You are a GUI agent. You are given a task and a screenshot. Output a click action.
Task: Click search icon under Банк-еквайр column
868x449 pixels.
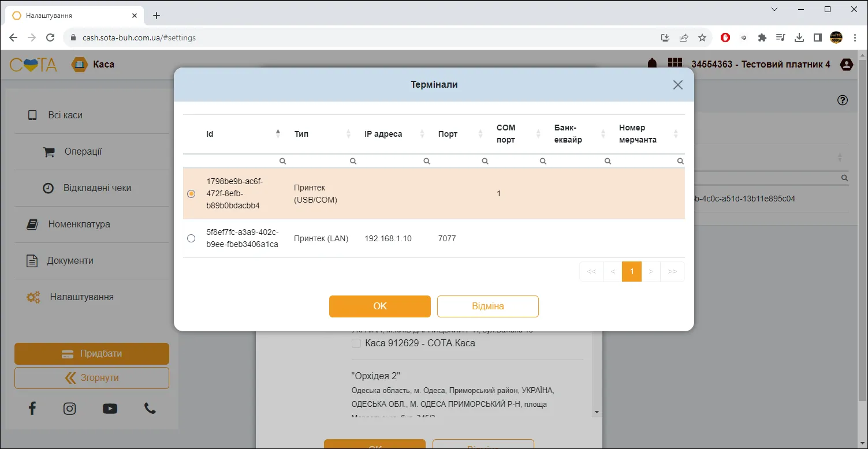(x=608, y=162)
